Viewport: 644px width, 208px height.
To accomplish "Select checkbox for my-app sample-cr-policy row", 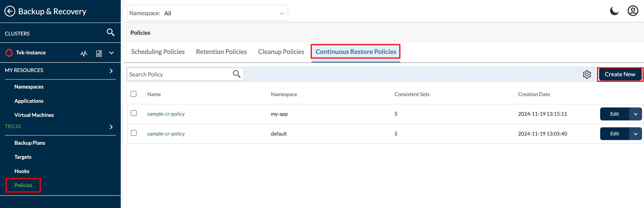I will point(134,113).
